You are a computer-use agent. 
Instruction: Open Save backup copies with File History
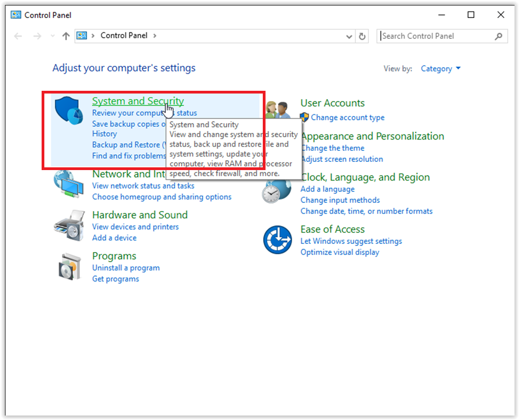pyautogui.click(x=129, y=129)
